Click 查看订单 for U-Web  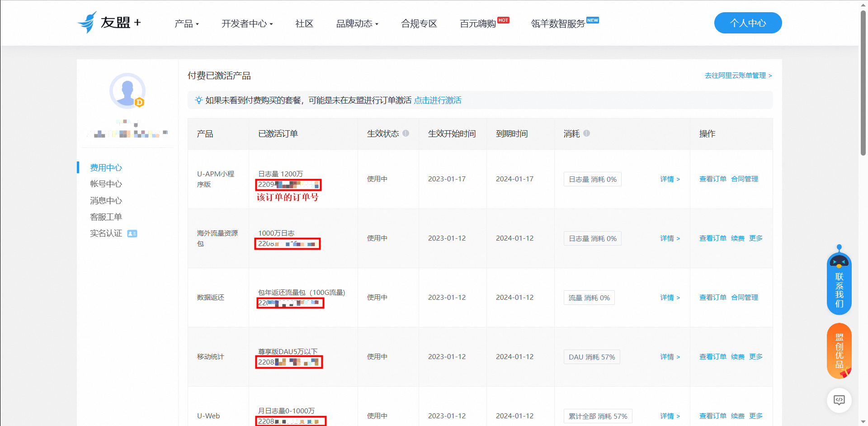point(713,416)
